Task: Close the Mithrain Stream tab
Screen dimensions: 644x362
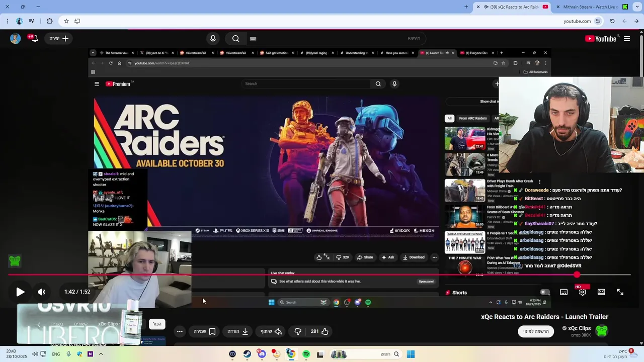Action: coord(558,7)
